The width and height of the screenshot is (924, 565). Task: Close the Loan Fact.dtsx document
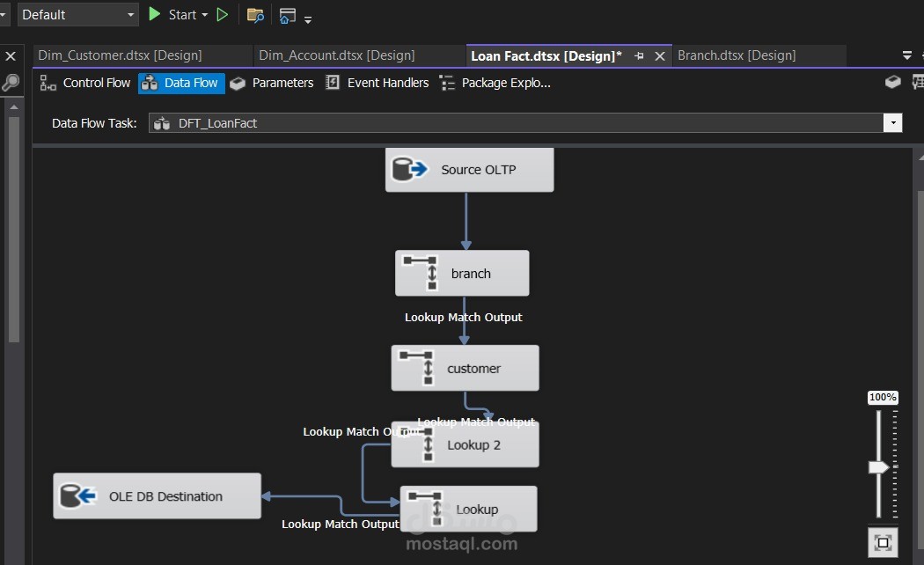[x=660, y=55]
